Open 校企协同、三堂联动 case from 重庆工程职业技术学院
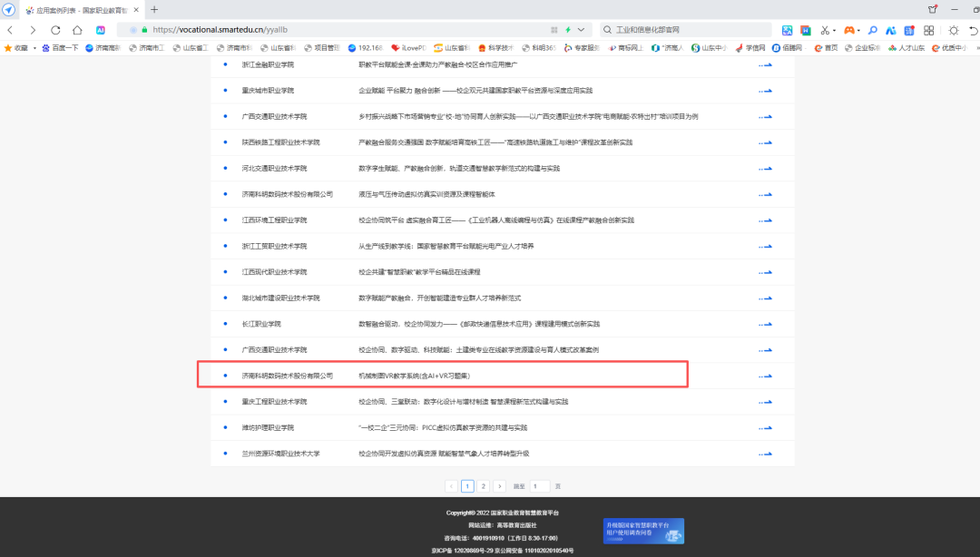 [463, 402]
